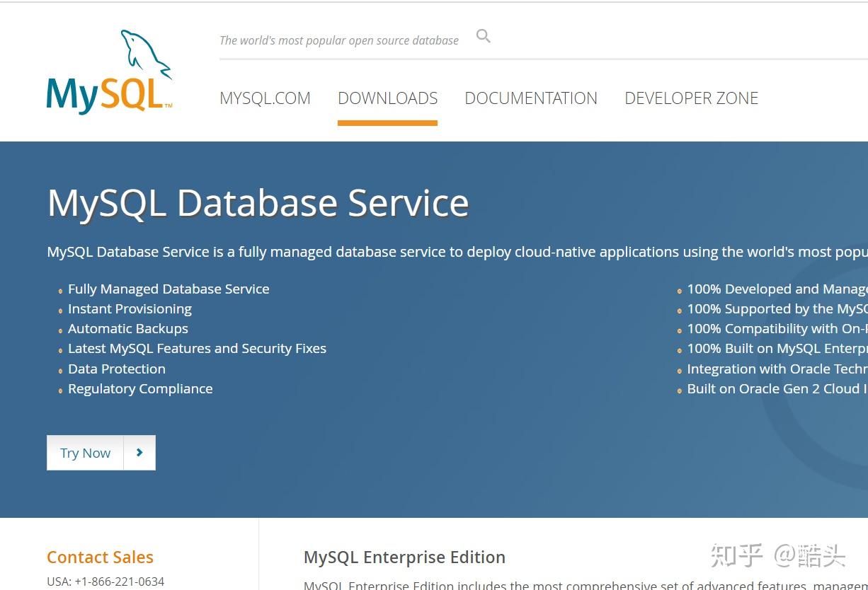868x590 pixels.
Task: Click the orange underline below DOWNLOADS
Action: point(387,122)
